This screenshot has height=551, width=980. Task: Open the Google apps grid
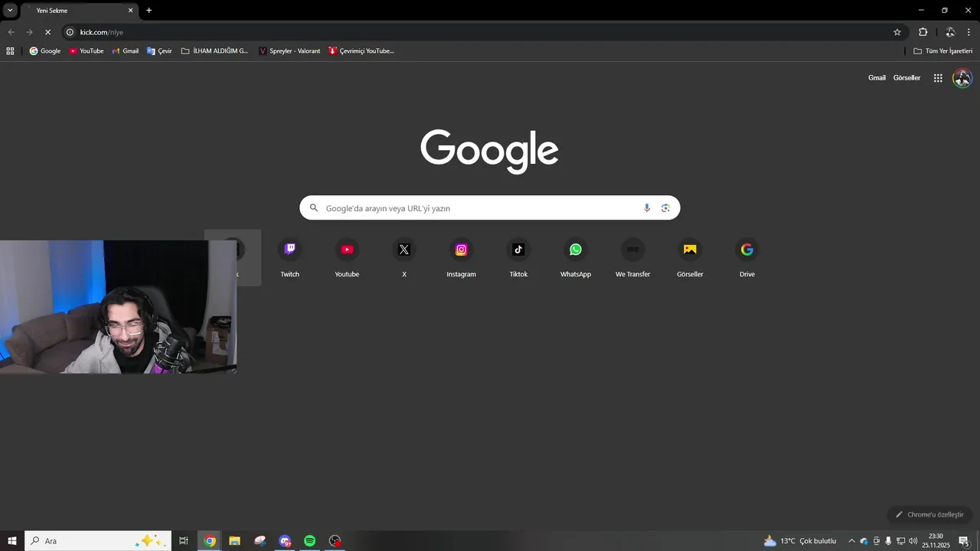click(938, 78)
